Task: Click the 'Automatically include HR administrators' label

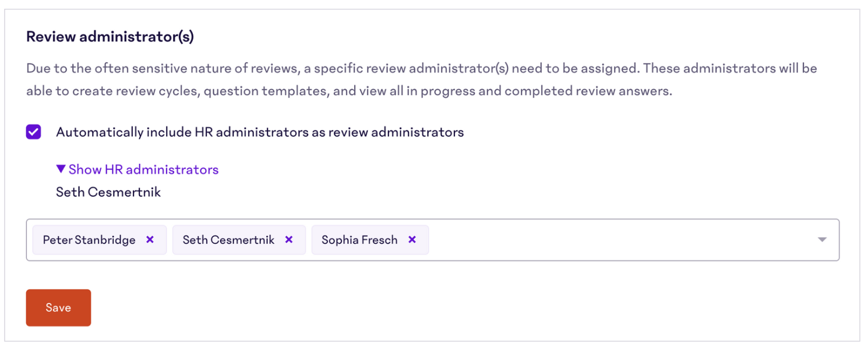Action: pos(260,132)
